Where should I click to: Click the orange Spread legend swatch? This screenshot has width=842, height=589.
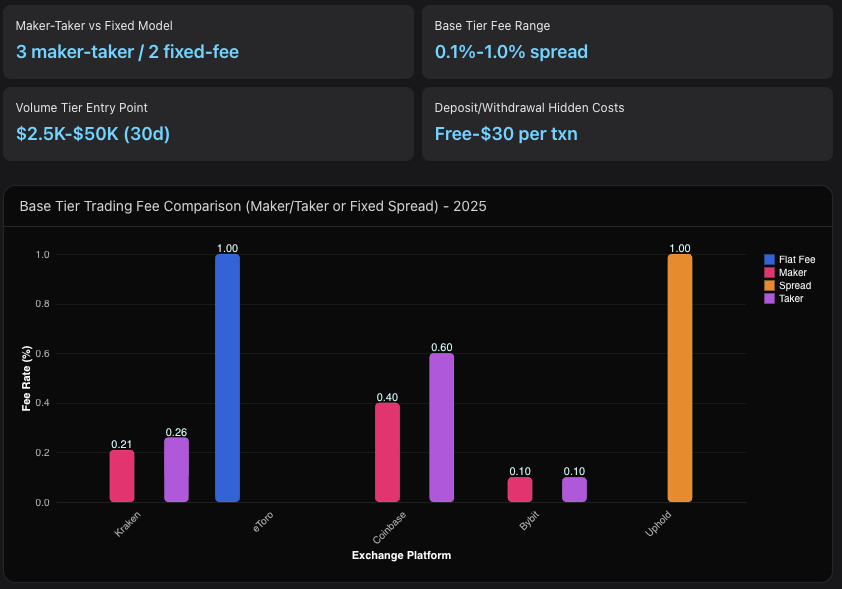click(x=769, y=285)
